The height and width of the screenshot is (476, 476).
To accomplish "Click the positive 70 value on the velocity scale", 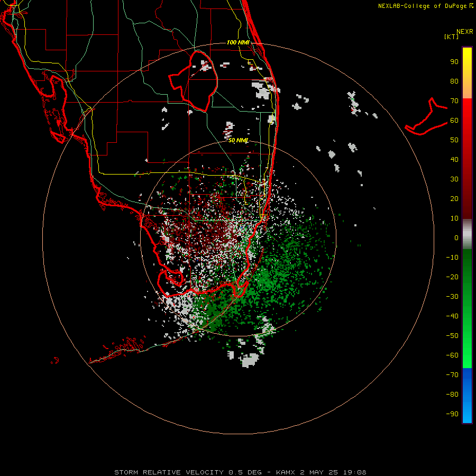I will point(454,101).
